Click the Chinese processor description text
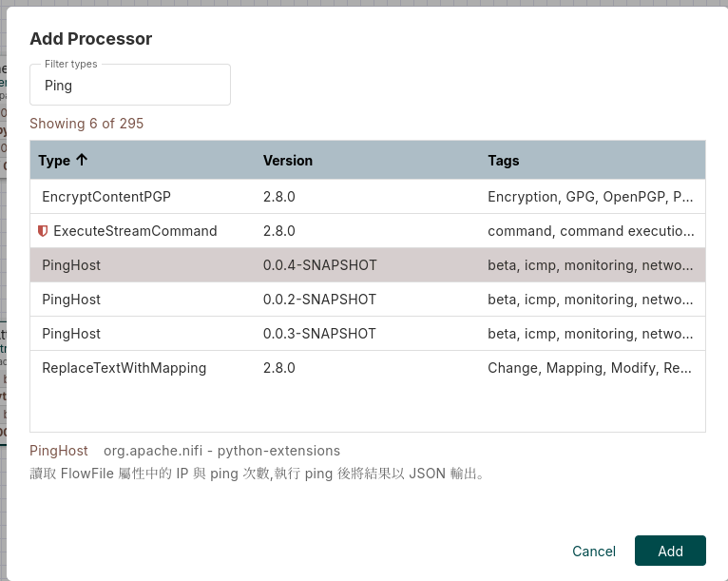Screen dimensions: 728x581 tap(258, 474)
